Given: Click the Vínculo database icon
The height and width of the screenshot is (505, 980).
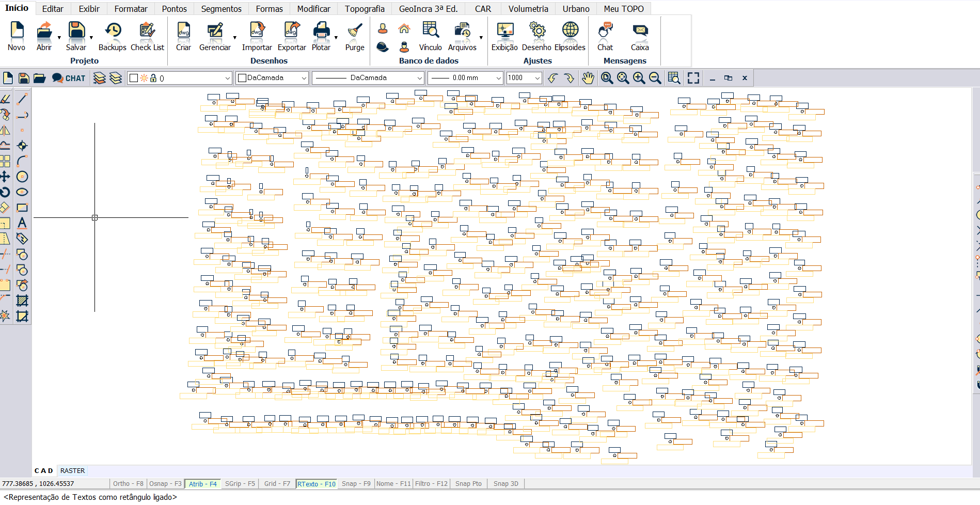Looking at the screenshot, I should pyautogui.click(x=430, y=36).
